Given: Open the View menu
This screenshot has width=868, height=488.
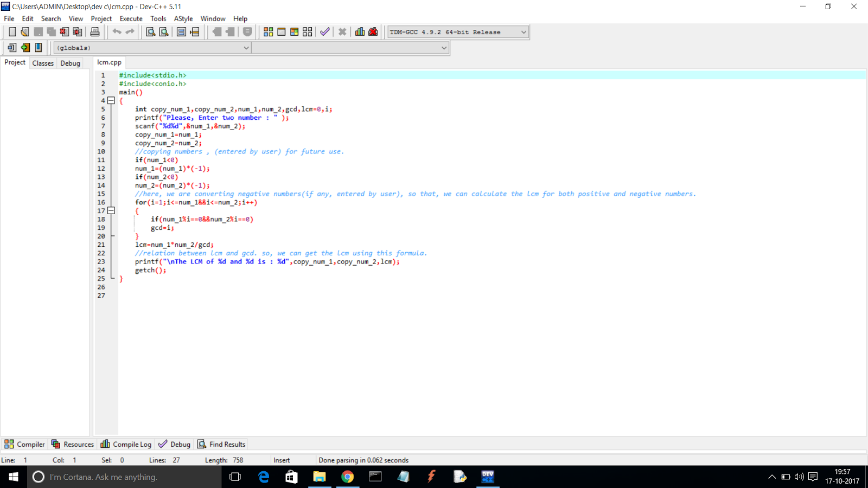Looking at the screenshot, I should pos(76,18).
